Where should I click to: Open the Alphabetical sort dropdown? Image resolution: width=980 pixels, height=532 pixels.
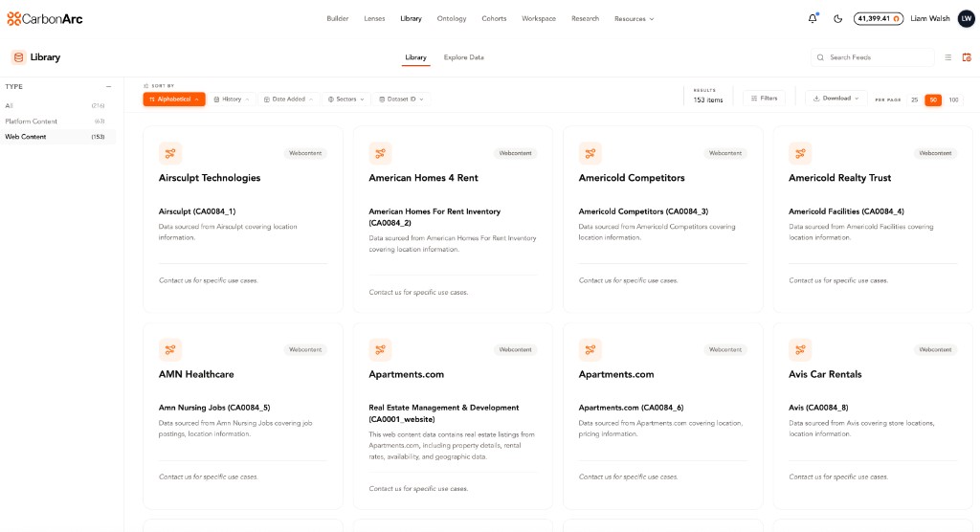pyautogui.click(x=174, y=100)
